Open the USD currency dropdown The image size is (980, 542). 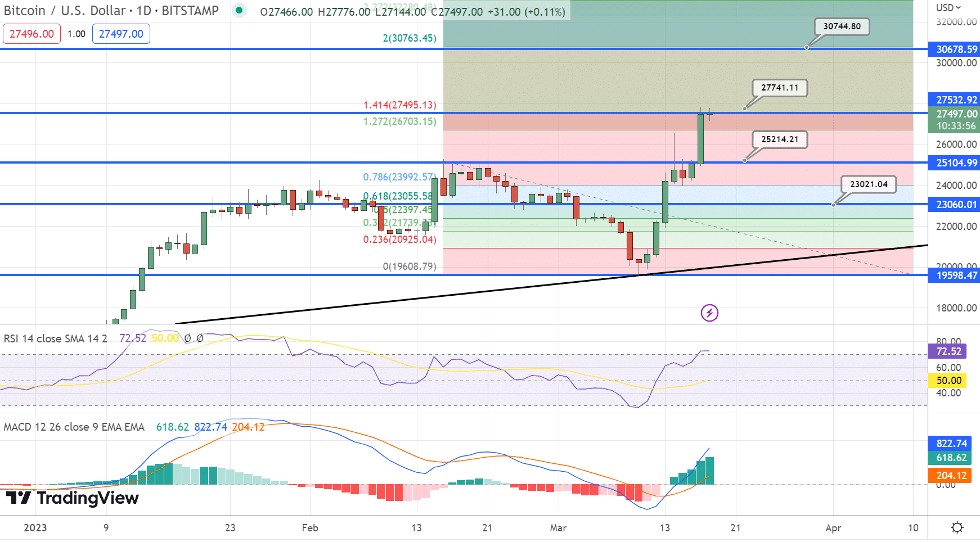948,7
